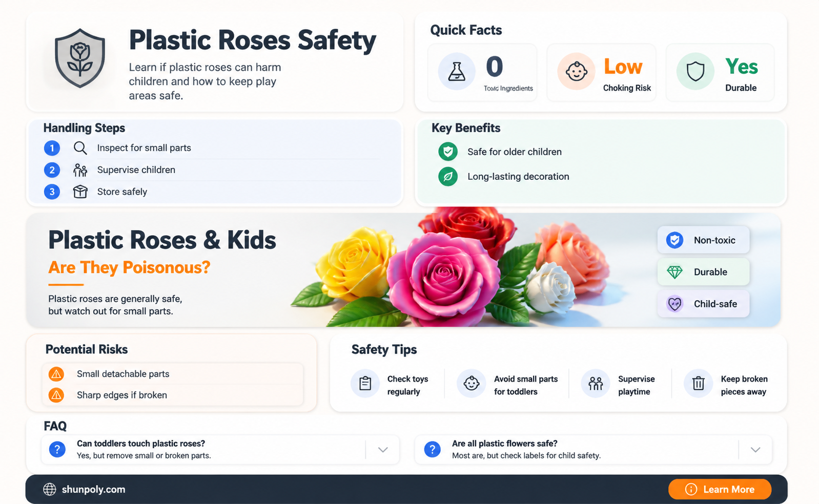Select the Durable badge in banner
The width and height of the screenshot is (819, 504).
pos(703,272)
